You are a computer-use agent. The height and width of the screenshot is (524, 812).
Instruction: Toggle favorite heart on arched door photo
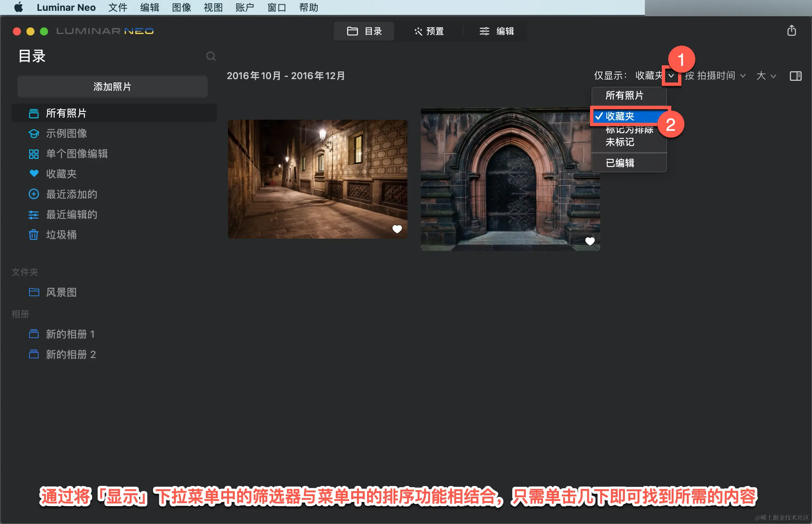[590, 241]
